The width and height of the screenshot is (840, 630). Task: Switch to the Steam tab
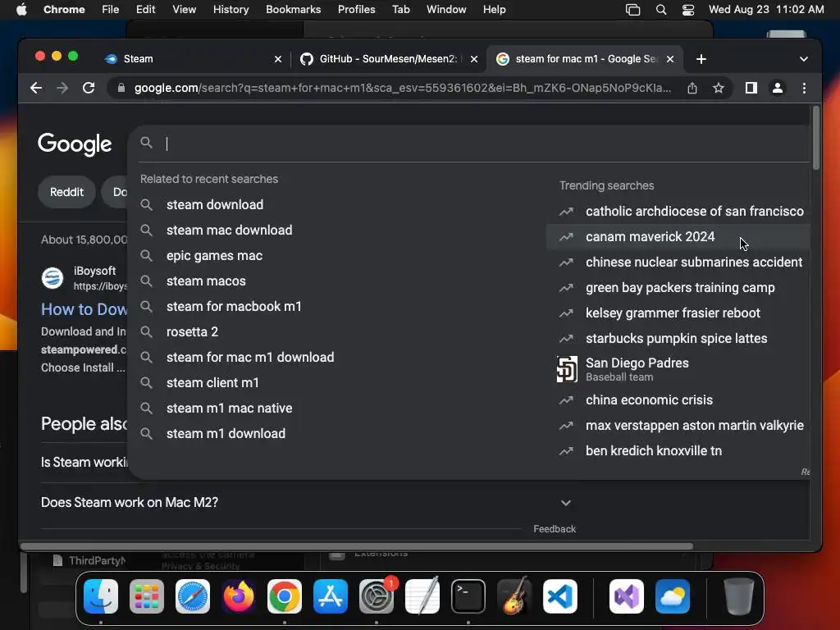coord(193,59)
